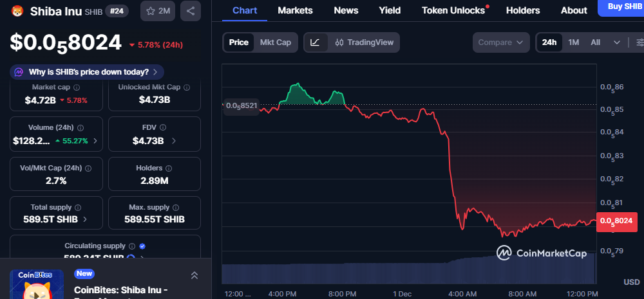Select the line chart style icon
The image size is (644, 299).
(315, 42)
